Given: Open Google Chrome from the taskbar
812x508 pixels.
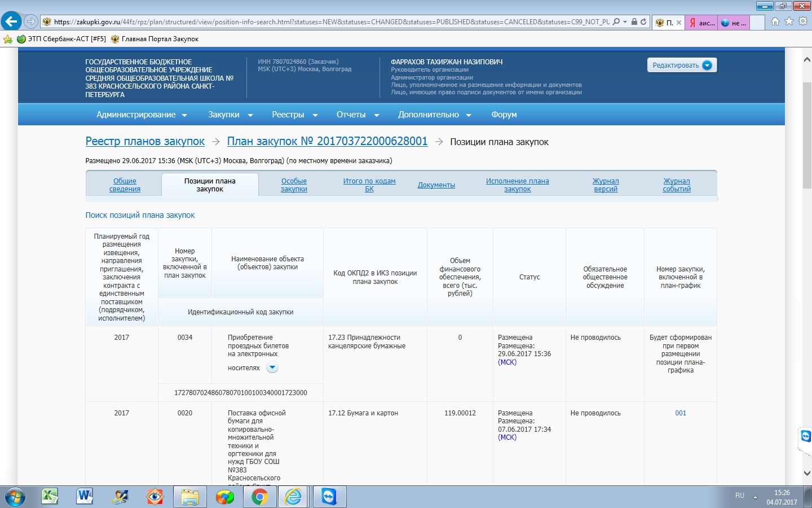Looking at the screenshot, I should [x=259, y=497].
